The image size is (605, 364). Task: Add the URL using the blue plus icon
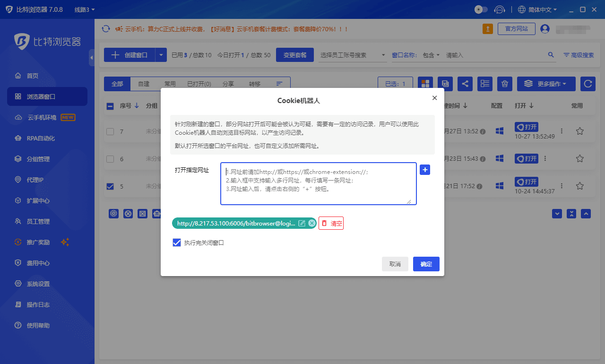click(x=424, y=170)
